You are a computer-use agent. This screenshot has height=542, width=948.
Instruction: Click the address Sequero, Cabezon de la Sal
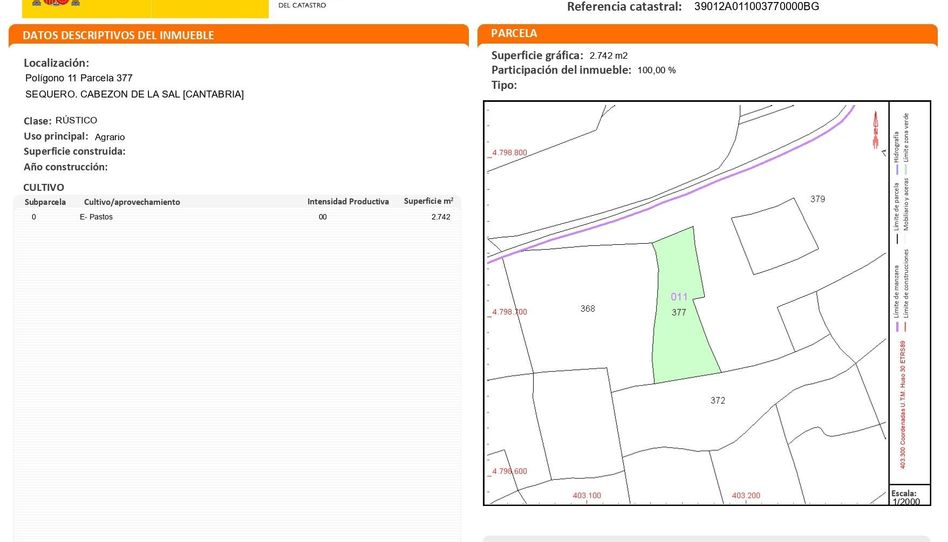pyautogui.click(x=134, y=94)
